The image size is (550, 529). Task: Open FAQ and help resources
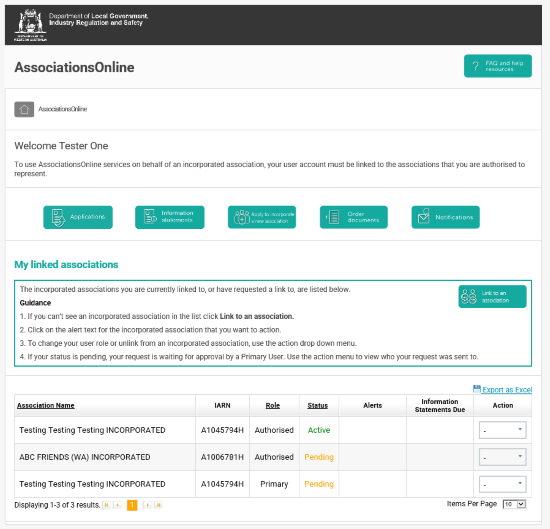click(498, 66)
